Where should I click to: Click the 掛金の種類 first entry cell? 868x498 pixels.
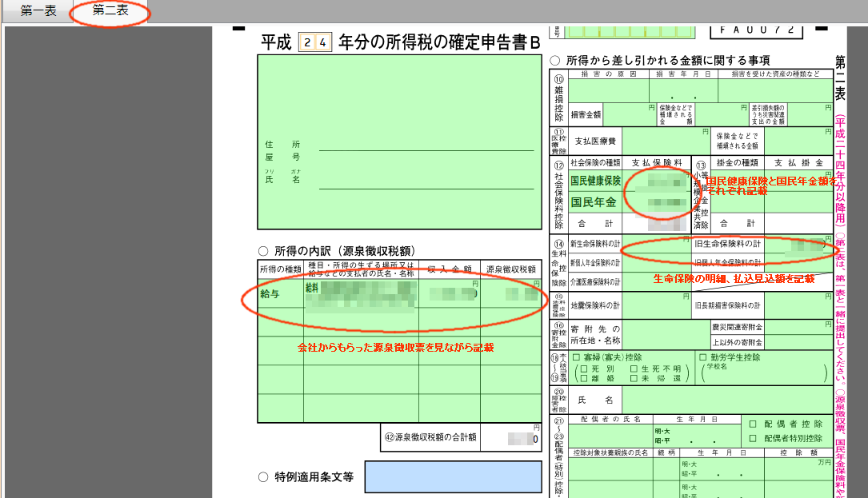pyautogui.click(x=738, y=181)
